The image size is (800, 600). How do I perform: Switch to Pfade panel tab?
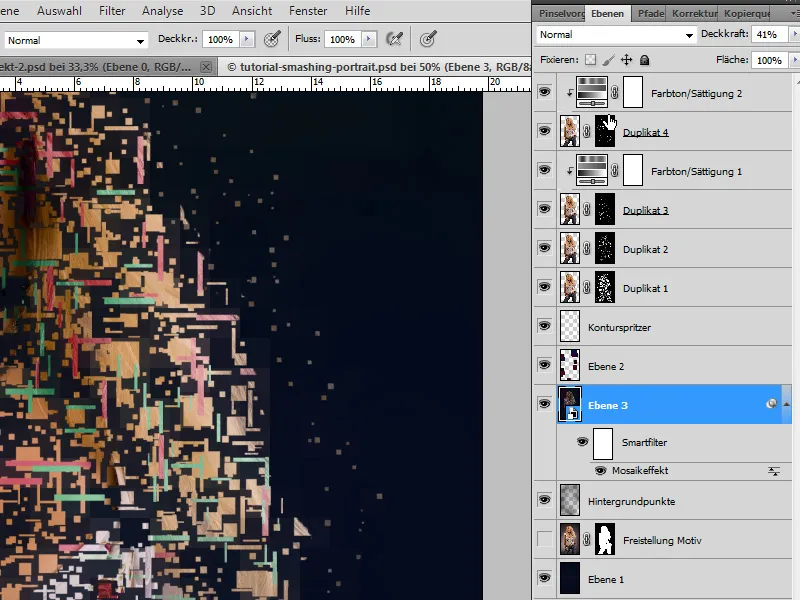pyautogui.click(x=650, y=13)
